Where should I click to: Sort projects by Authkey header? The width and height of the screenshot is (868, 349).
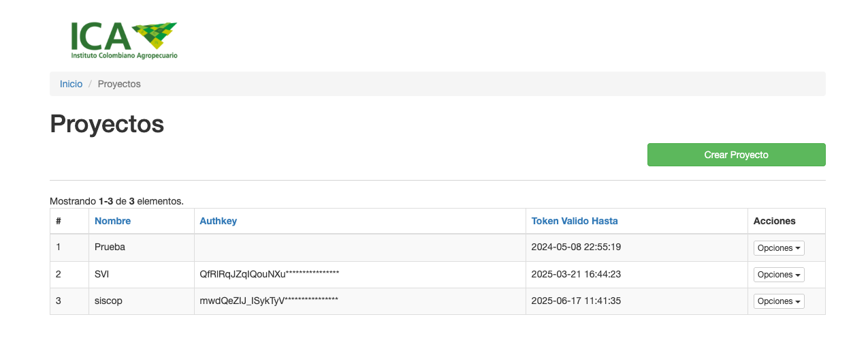(x=218, y=221)
